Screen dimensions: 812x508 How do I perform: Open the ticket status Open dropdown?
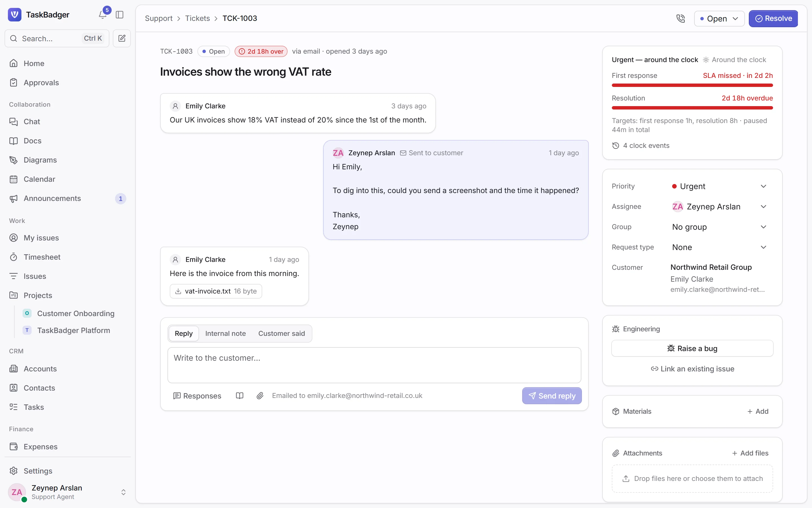[x=719, y=18]
